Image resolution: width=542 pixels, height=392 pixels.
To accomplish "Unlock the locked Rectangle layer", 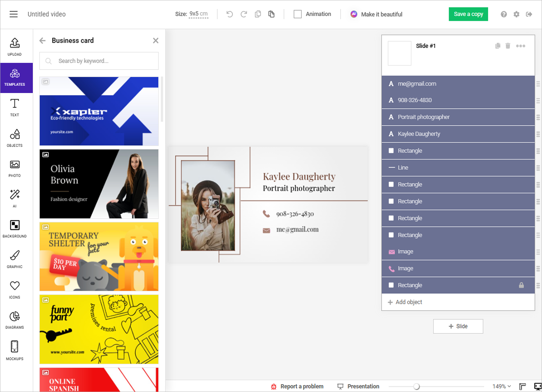I will click(x=521, y=285).
